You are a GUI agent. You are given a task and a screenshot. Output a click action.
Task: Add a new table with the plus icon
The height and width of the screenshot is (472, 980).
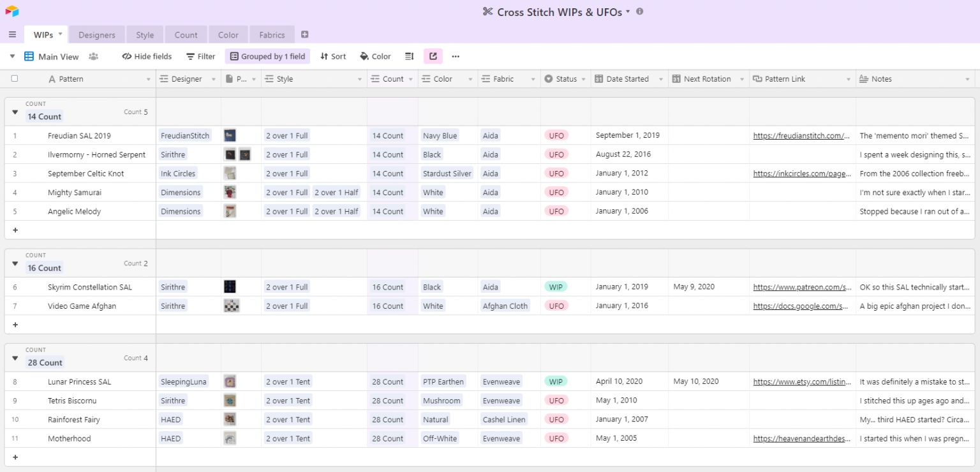304,34
